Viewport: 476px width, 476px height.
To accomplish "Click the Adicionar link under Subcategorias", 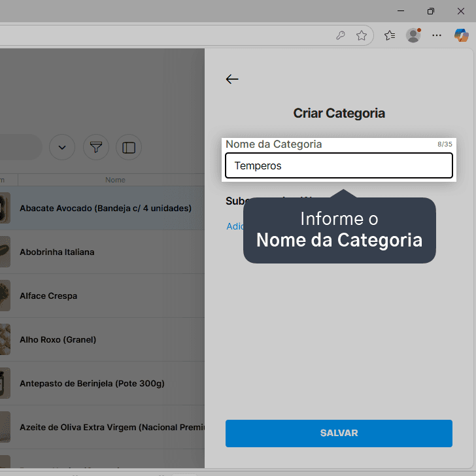I will 235,226.
